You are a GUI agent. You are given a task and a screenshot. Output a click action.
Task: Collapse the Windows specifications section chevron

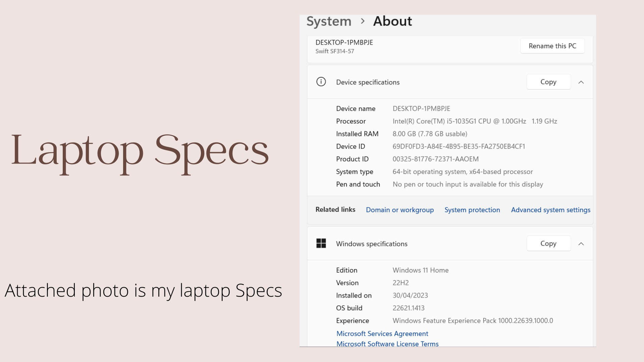tap(581, 244)
